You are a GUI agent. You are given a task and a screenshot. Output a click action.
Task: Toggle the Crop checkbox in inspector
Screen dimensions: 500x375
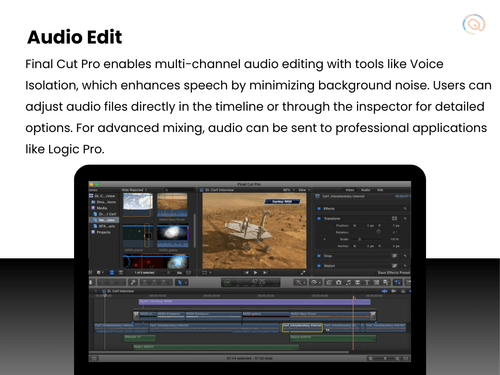319,256
